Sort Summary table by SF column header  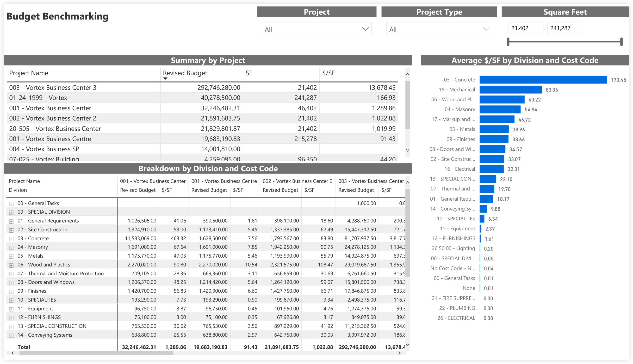[x=249, y=73]
